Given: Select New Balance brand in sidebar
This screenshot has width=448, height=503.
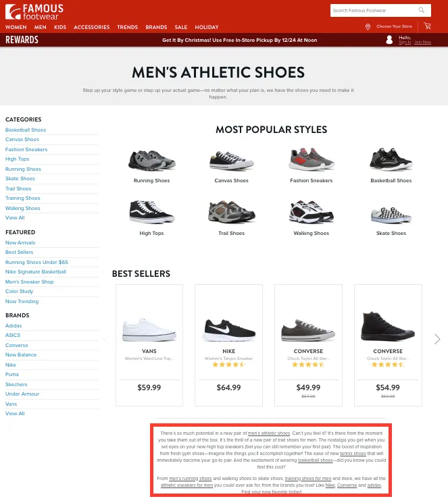Looking at the screenshot, I should (21, 354).
